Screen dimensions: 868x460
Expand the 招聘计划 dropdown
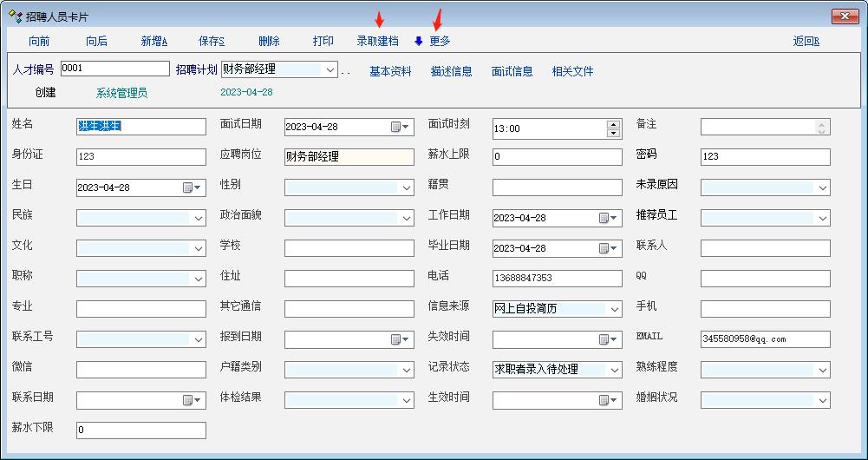(x=330, y=69)
